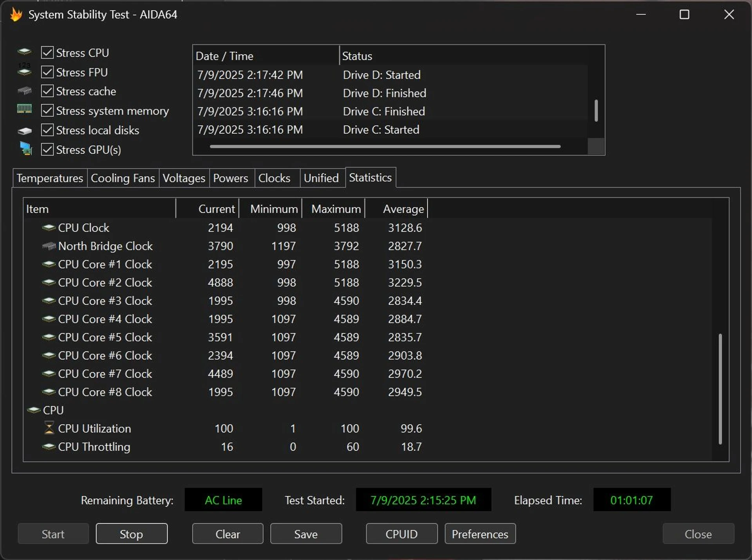
Task: Click the hourglass icon beside CPU Utilization
Action: [49, 428]
